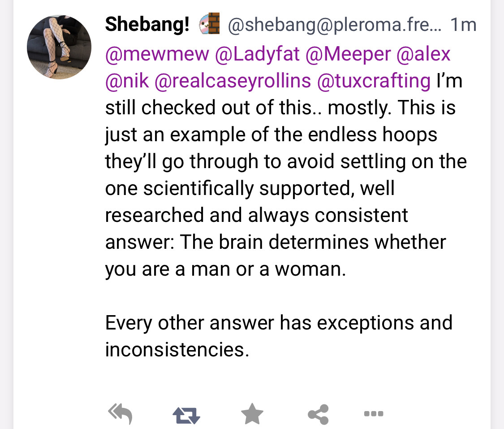Tap the @nik mention
This screenshot has width=504, height=429.
pyautogui.click(x=127, y=81)
